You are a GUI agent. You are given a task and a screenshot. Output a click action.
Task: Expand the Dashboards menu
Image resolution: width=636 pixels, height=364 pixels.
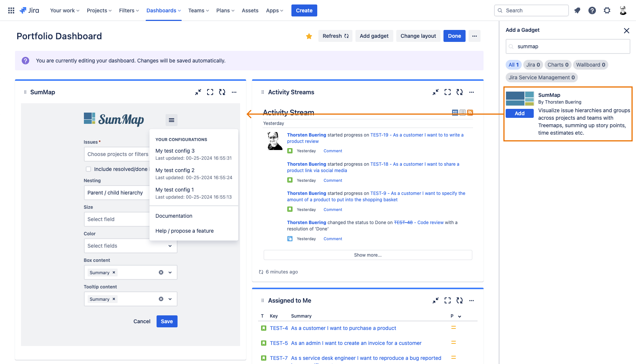pyautogui.click(x=164, y=10)
